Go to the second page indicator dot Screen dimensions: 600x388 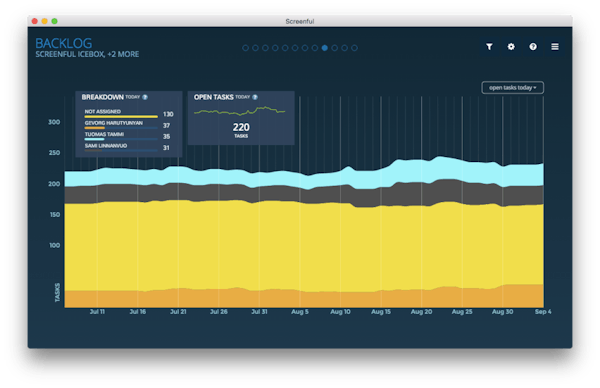(x=255, y=48)
